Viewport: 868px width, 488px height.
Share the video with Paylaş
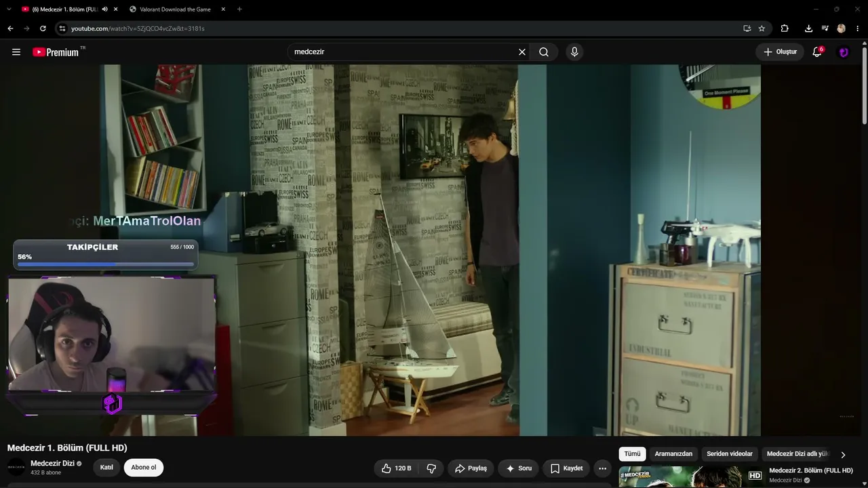click(471, 468)
